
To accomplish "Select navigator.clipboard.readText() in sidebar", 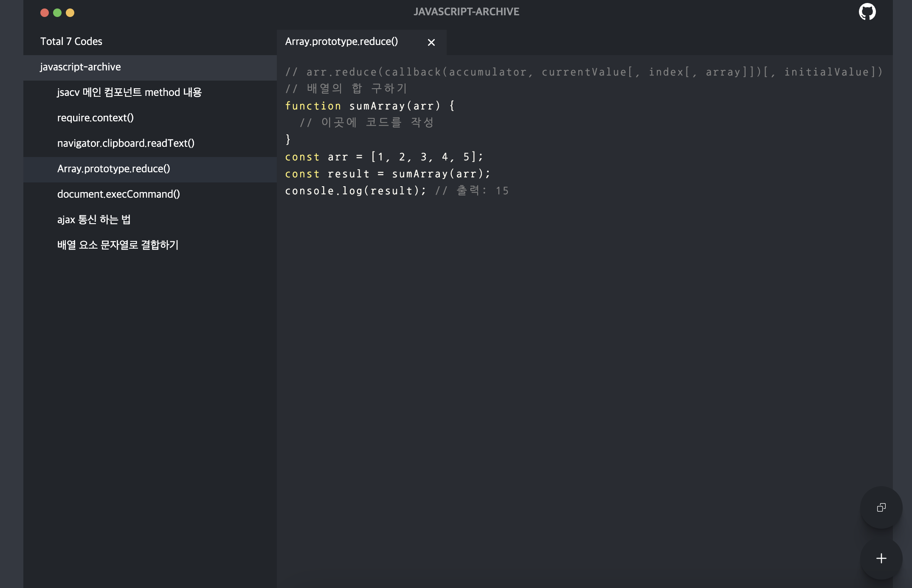I will [126, 143].
